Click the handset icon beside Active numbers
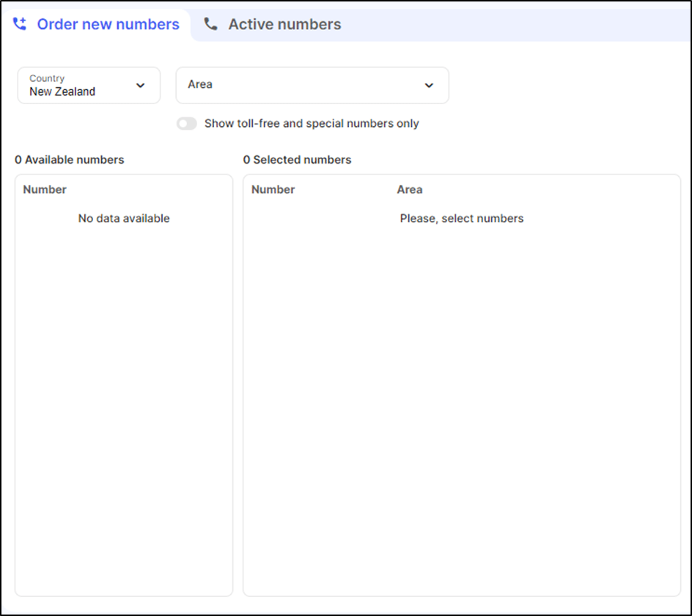Screen dimensions: 692x616 click(x=210, y=23)
